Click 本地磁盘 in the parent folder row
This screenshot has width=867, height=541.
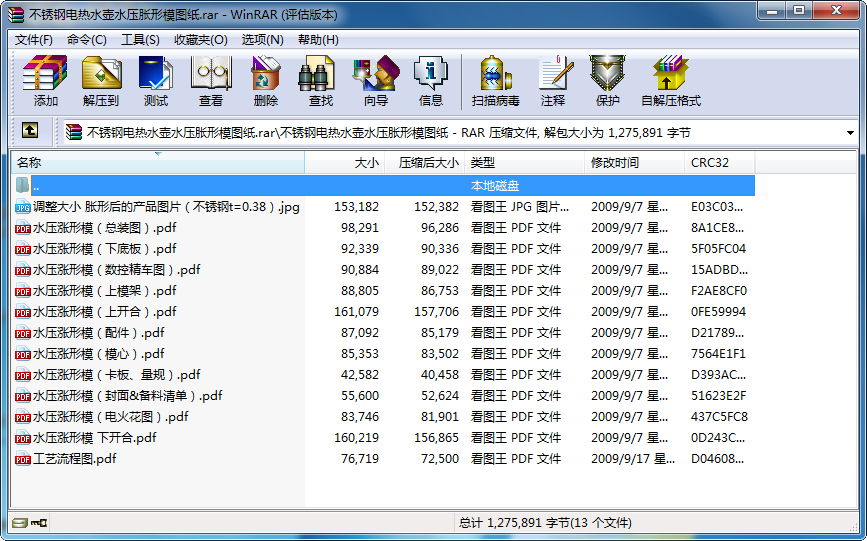[495, 186]
